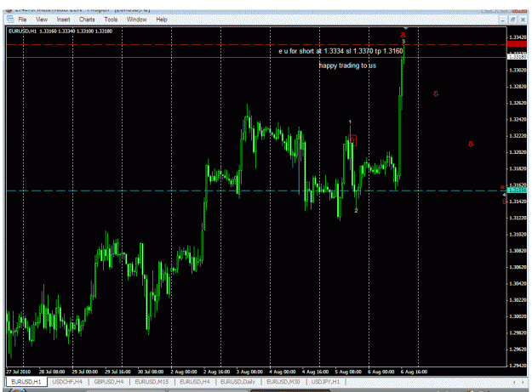Viewport: 532px width, 392px height.
Task: Click the '6 Aug 16:00' time label
Action: (x=414, y=372)
